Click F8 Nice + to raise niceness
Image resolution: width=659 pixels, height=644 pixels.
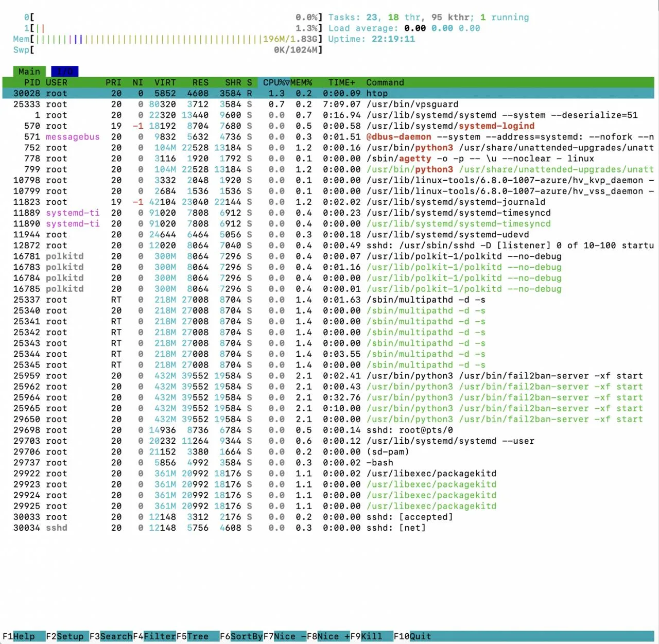tap(328, 636)
